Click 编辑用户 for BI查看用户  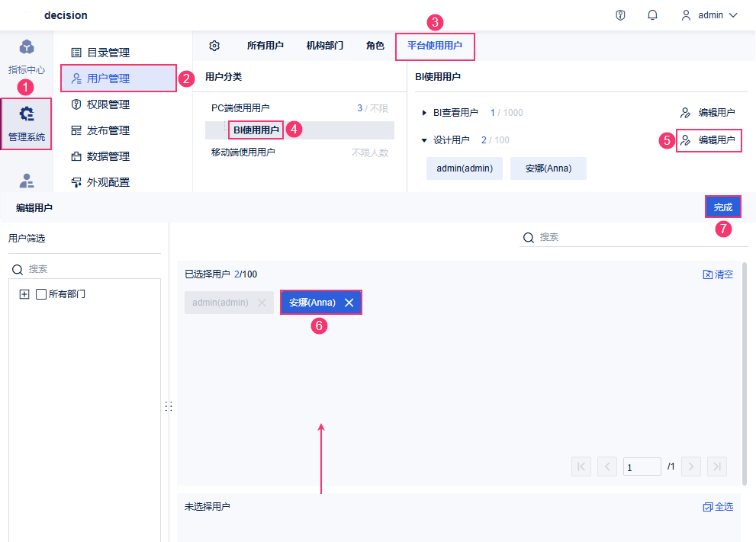(x=708, y=113)
